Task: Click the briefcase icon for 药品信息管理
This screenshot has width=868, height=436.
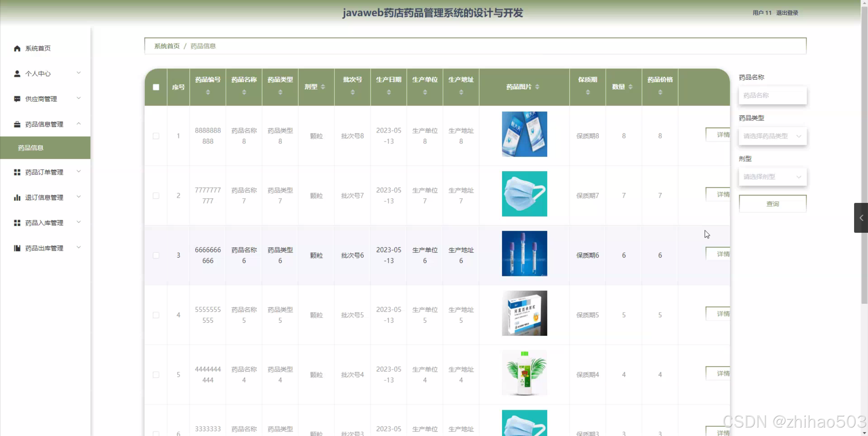Action: click(x=17, y=124)
